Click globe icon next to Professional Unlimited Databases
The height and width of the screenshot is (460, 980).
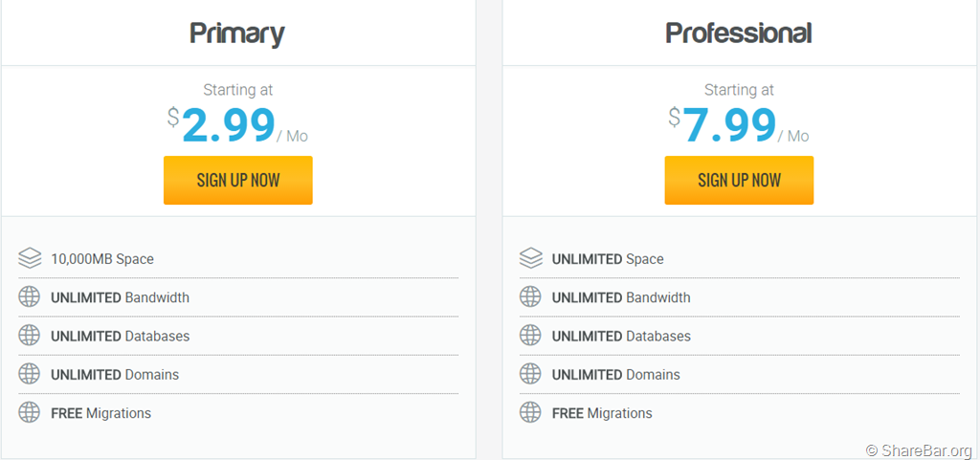[x=531, y=336]
